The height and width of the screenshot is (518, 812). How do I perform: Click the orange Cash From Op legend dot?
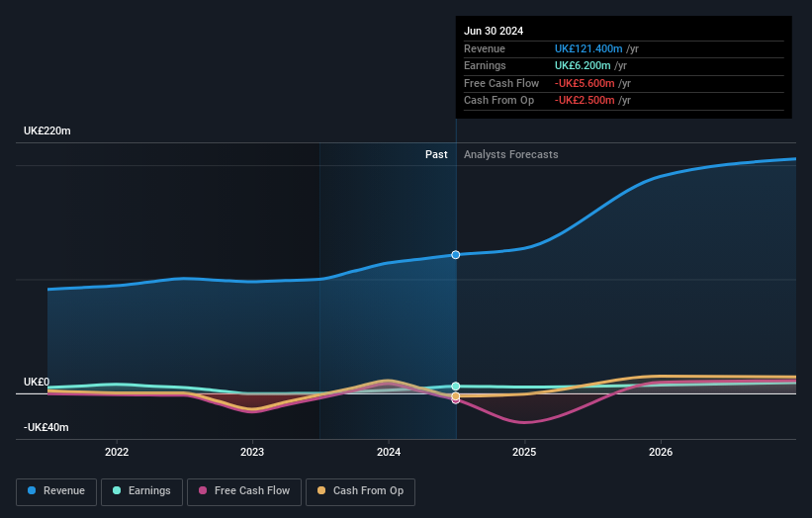click(321, 490)
